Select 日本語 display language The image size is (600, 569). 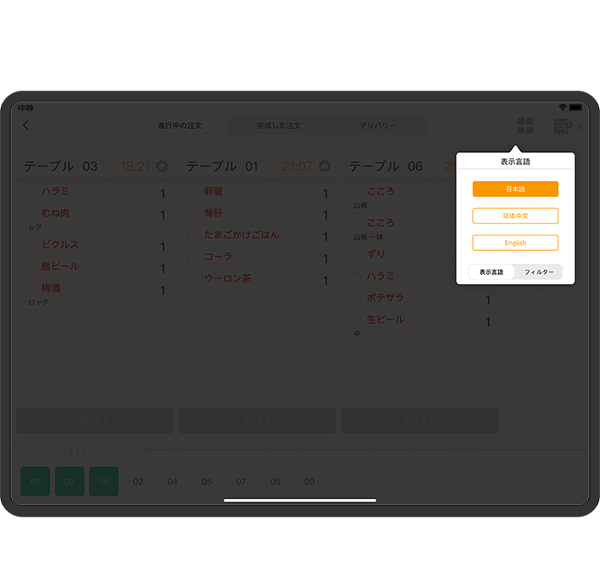point(515,189)
